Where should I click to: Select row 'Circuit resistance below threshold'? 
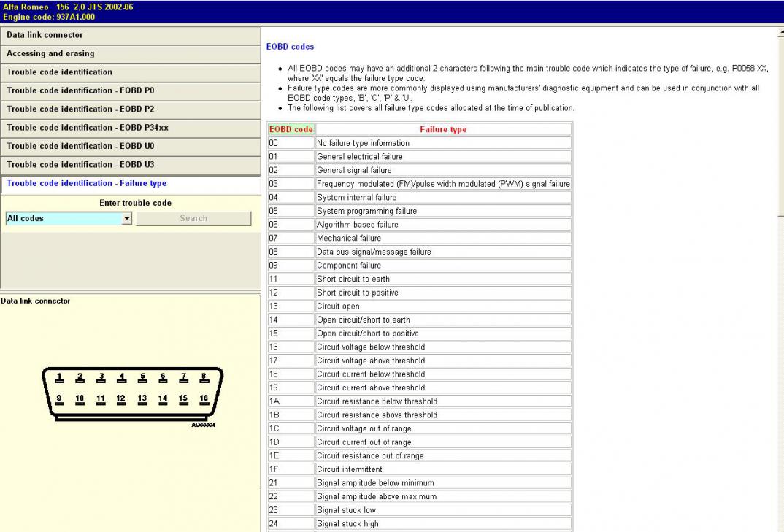coord(420,401)
